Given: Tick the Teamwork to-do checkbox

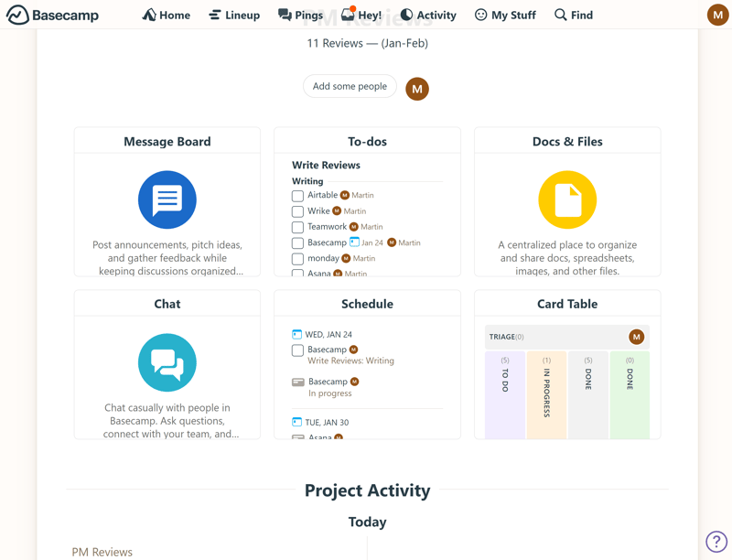Looking at the screenshot, I should point(297,227).
